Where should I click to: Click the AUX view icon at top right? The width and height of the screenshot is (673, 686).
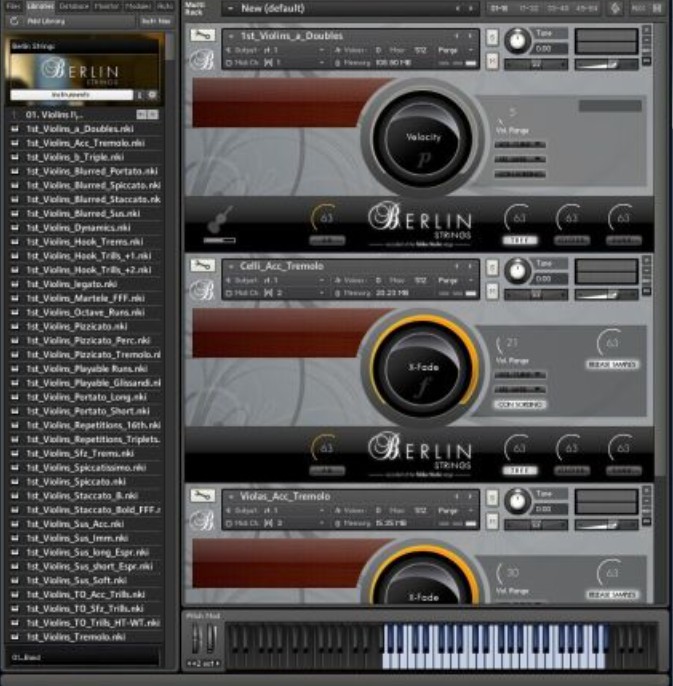[x=639, y=8]
